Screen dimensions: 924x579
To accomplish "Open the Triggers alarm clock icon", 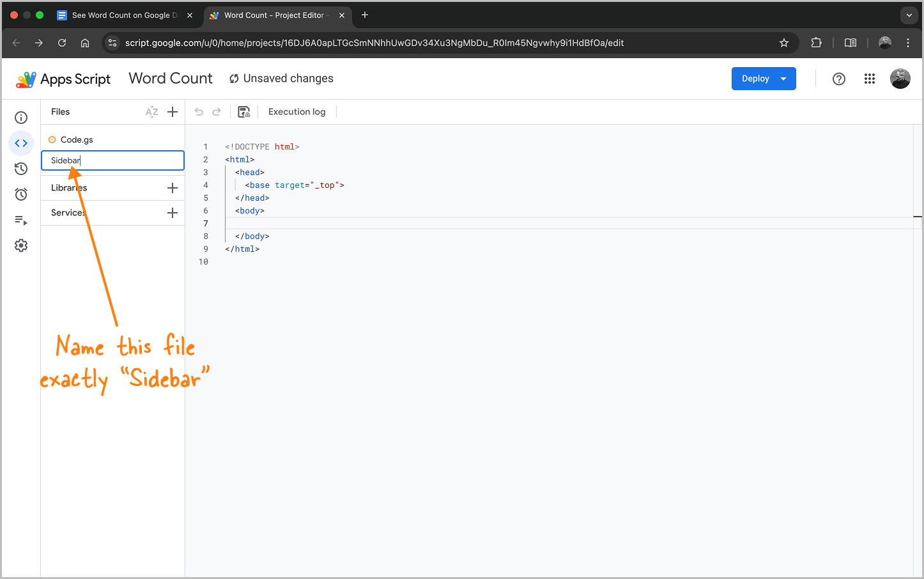I will coord(21,194).
